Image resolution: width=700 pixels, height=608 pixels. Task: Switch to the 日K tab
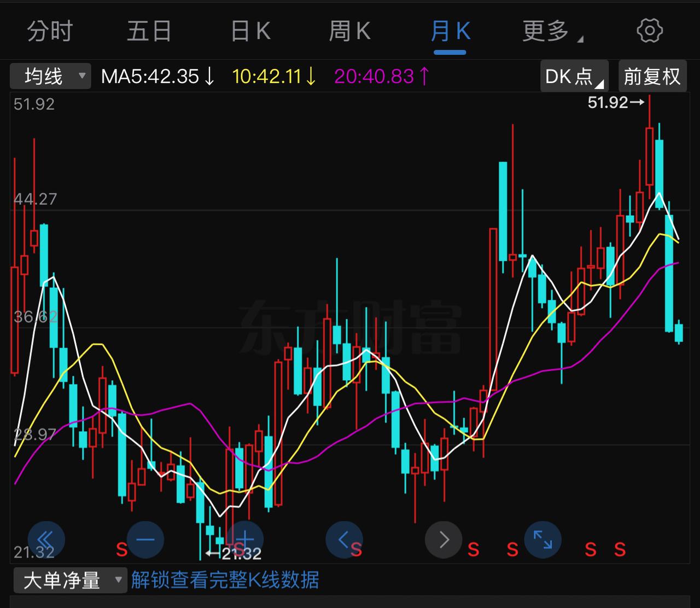coord(250,31)
